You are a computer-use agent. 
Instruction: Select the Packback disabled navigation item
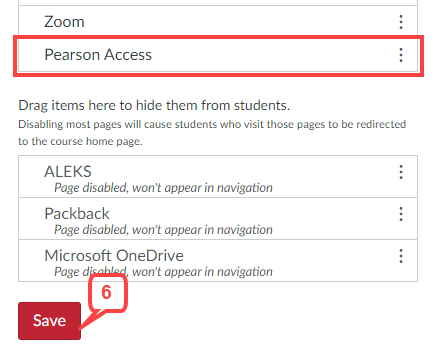pyautogui.click(x=218, y=219)
